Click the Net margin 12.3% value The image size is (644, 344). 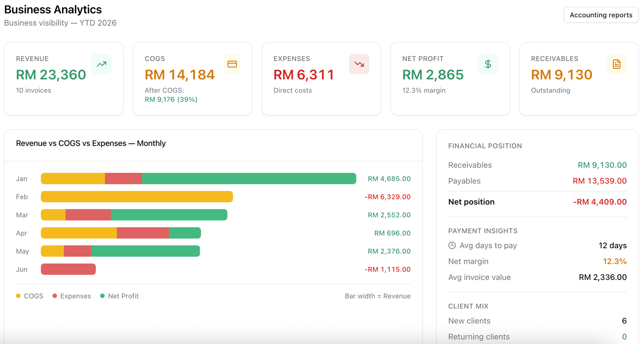click(x=615, y=262)
